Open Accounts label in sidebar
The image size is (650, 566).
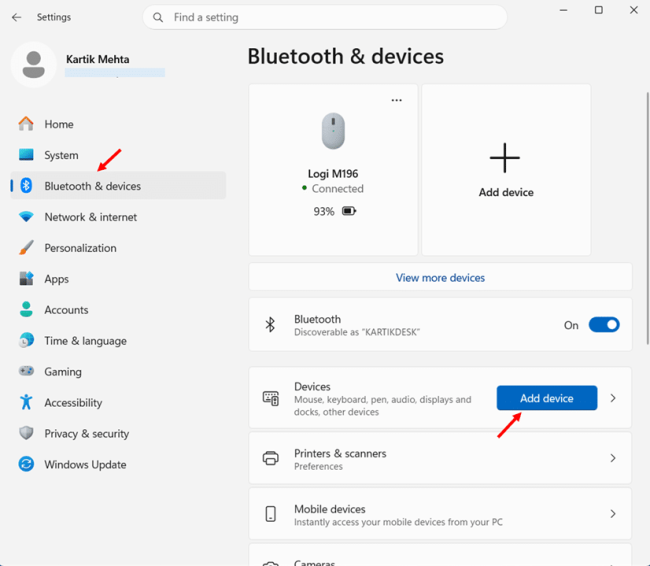click(66, 310)
